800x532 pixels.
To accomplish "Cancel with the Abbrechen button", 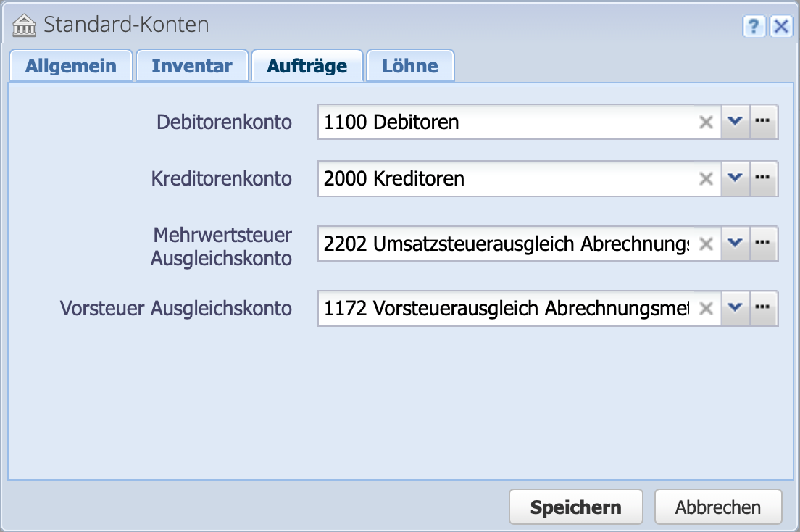I will coord(718,507).
